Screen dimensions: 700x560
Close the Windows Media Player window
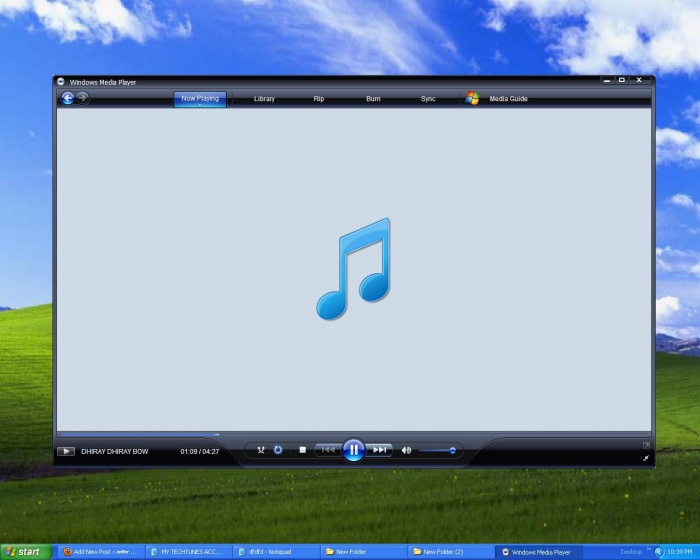tap(639, 80)
